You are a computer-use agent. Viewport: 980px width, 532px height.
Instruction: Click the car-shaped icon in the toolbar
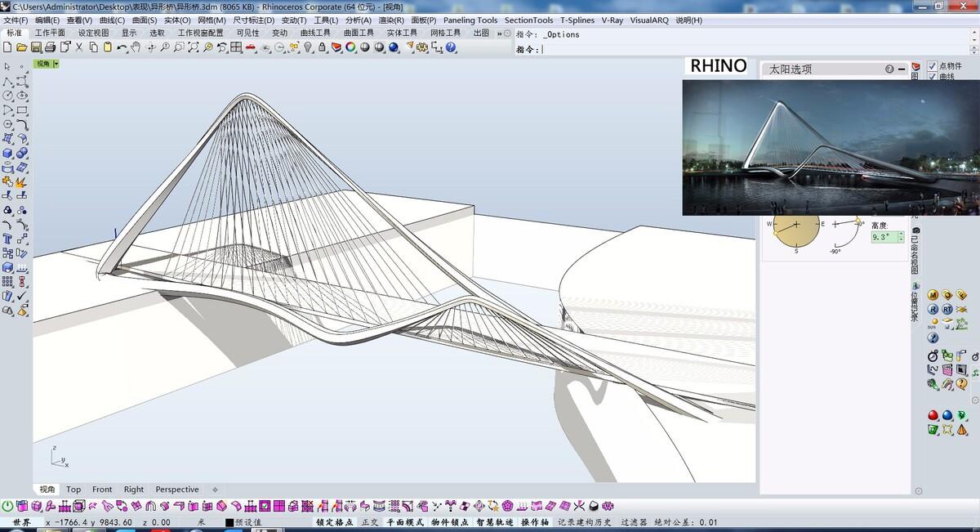pos(251,47)
